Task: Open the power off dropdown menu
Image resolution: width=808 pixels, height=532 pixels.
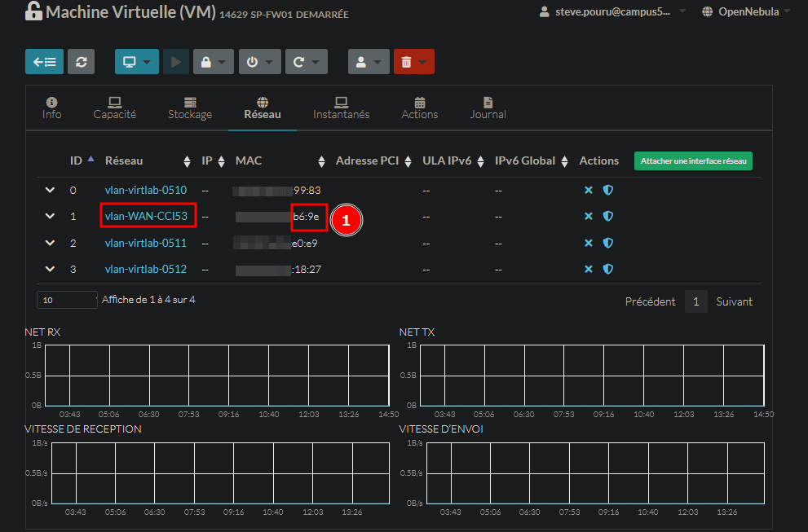Action: [x=260, y=62]
